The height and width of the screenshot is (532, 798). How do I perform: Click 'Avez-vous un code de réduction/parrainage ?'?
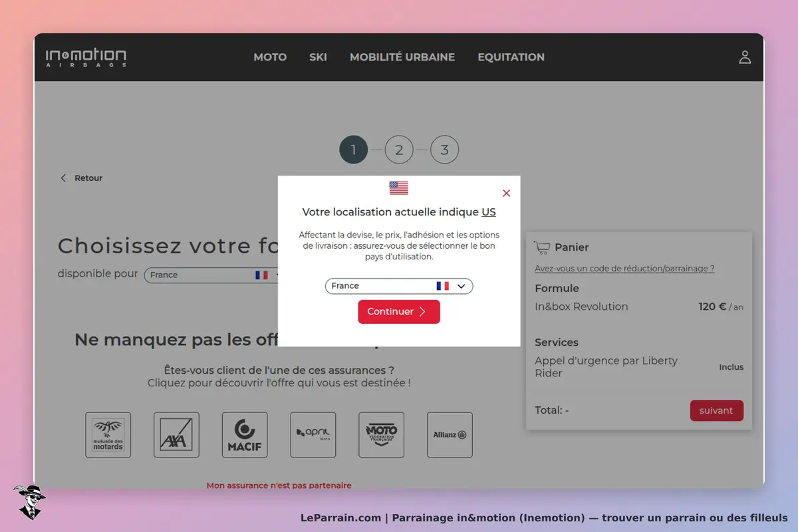pyautogui.click(x=624, y=269)
